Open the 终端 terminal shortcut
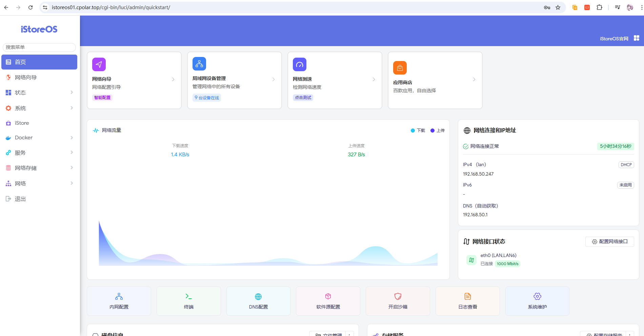 coord(188,301)
